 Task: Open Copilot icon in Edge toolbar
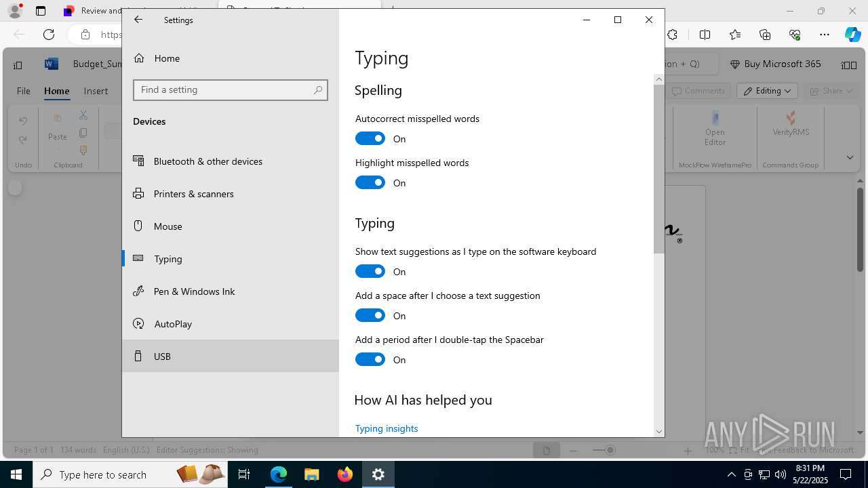coord(852,35)
